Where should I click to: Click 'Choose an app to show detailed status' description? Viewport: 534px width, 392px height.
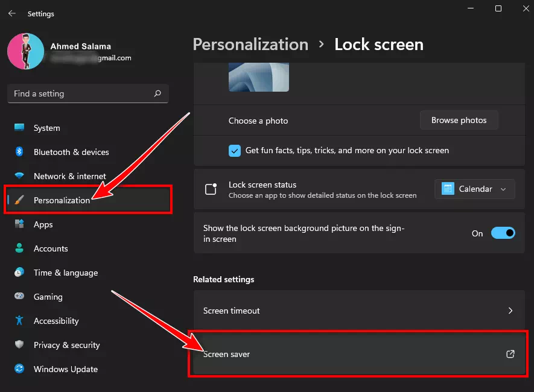pos(322,195)
